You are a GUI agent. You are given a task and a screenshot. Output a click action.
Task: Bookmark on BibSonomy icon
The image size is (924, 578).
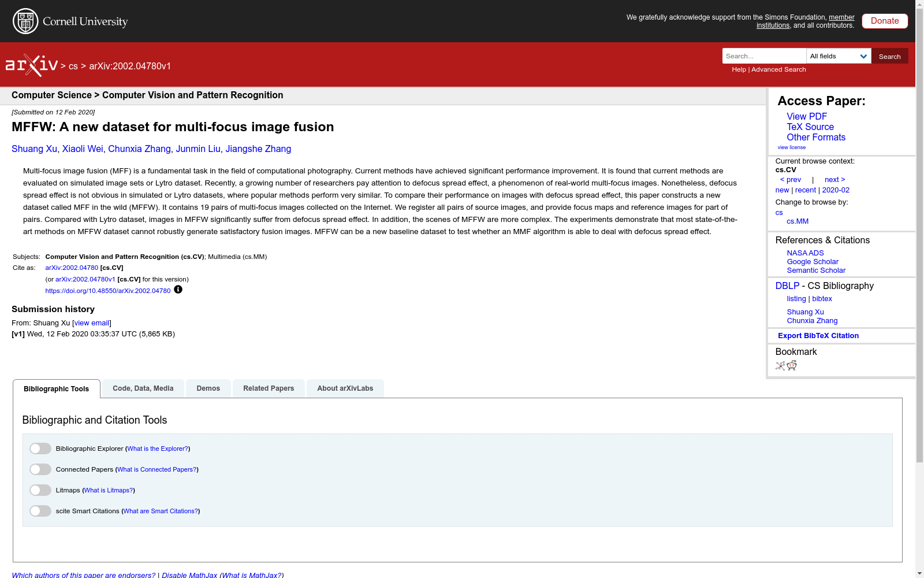pos(780,365)
